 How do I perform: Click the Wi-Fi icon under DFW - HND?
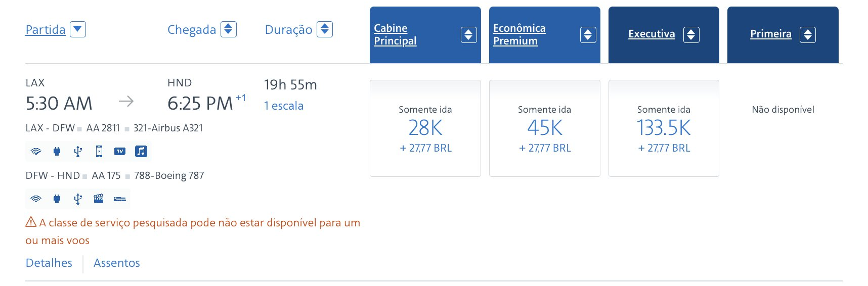[x=36, y=199]
